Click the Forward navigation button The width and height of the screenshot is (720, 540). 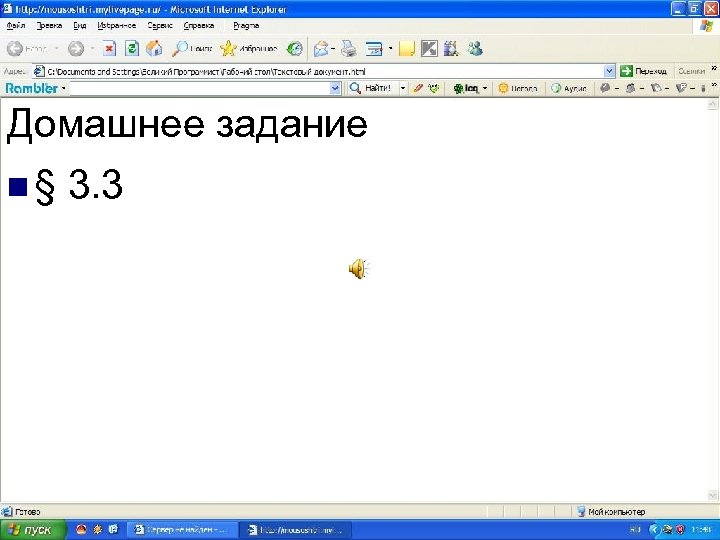click(76, 49)
